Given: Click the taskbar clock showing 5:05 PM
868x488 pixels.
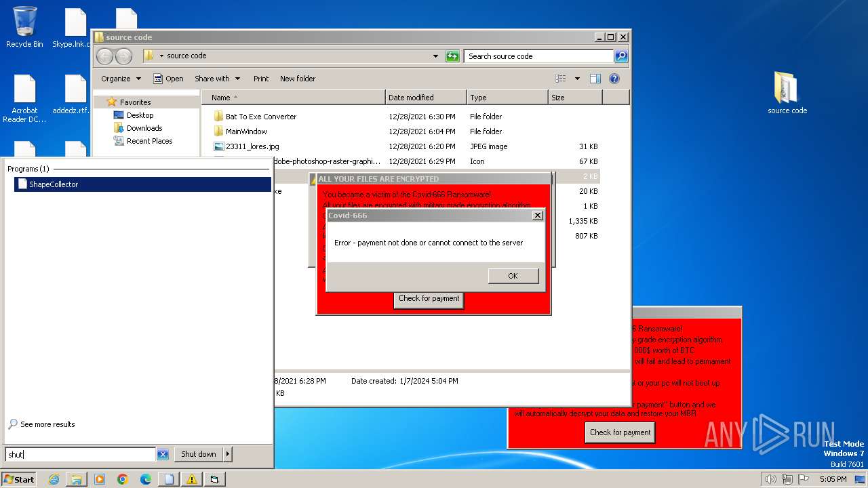Looking at the screenshot, I should (833, 479).
